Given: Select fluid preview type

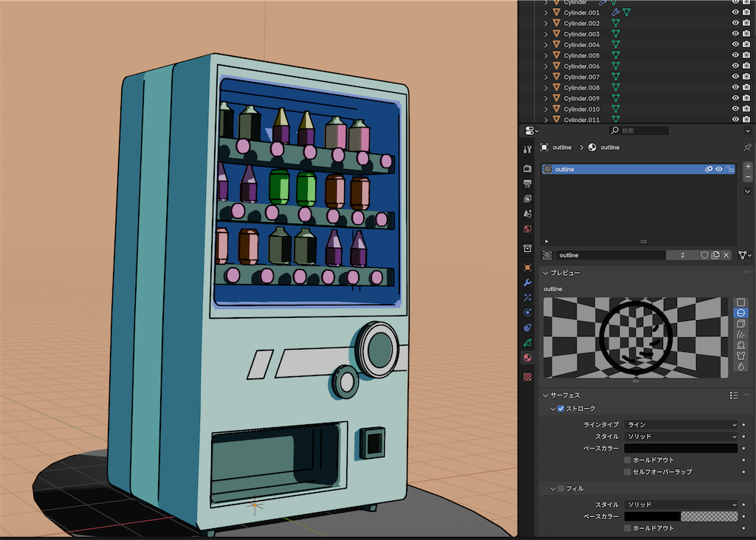Looking at the screenshot, I should coord(741,366).
